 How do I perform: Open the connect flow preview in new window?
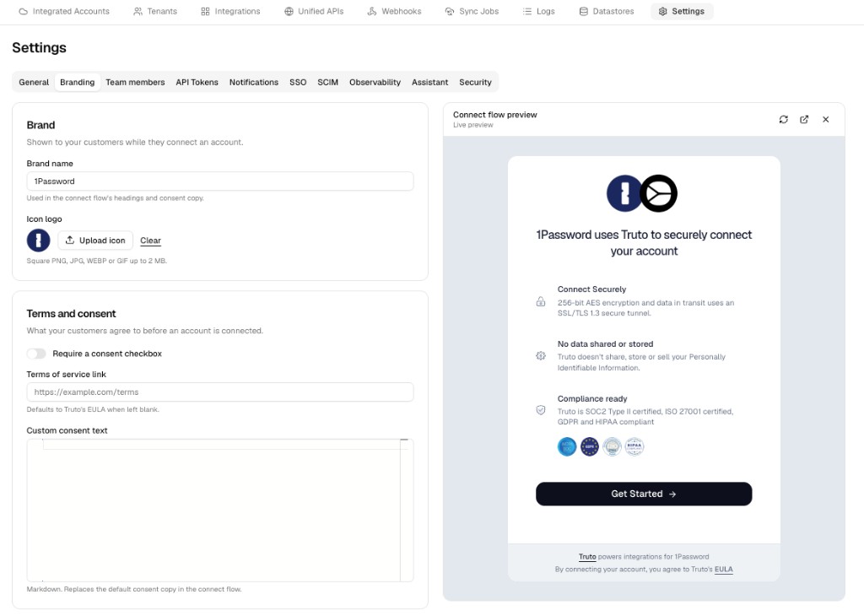(x=804, y=120)
